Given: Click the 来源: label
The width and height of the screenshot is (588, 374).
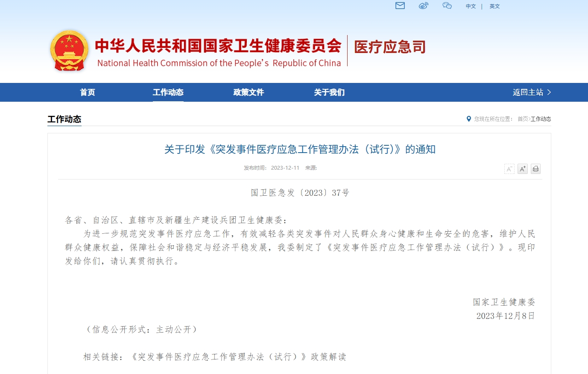Looking at the screenshot, I should 311,168.
